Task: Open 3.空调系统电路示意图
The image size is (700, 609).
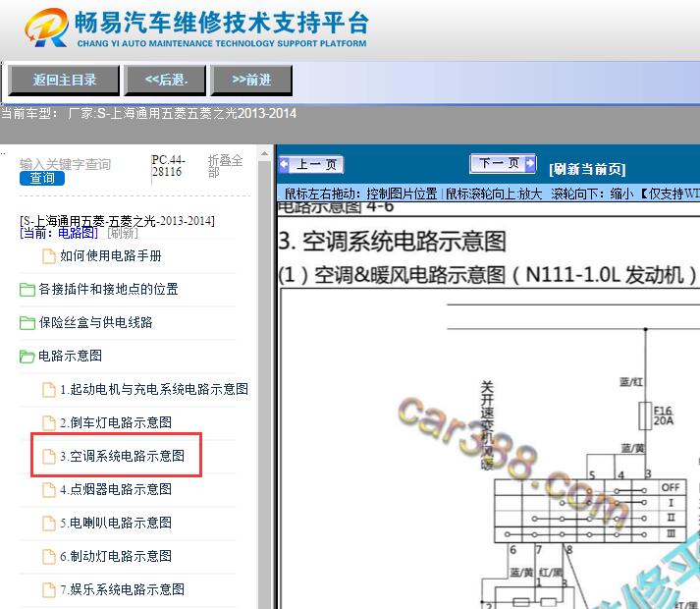Action: coord(122,456)
